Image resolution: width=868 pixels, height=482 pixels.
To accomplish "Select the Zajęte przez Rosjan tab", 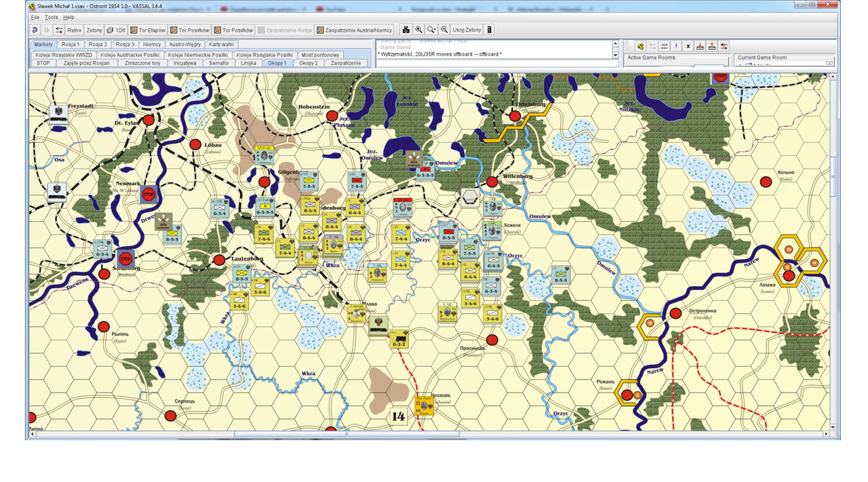I will 87,63.
